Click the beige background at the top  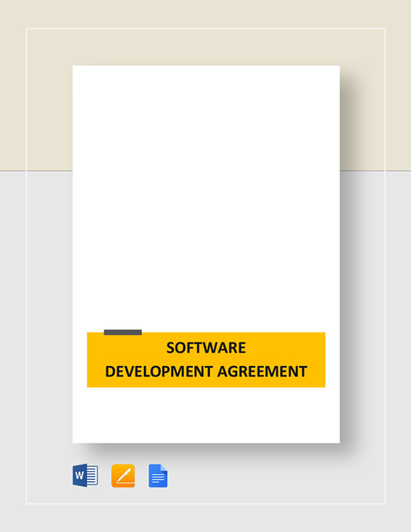(x=205, y=14)
